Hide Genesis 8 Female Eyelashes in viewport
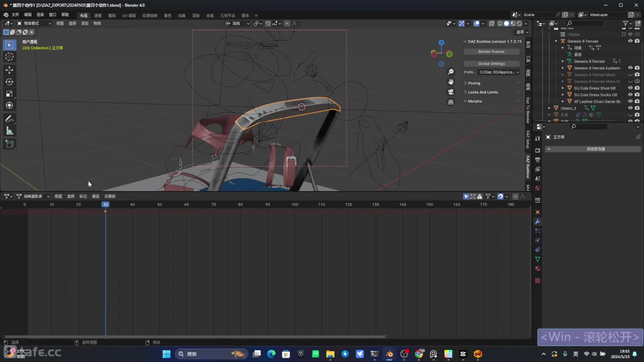This screenshot has height=362, width=644. (630, 68)
